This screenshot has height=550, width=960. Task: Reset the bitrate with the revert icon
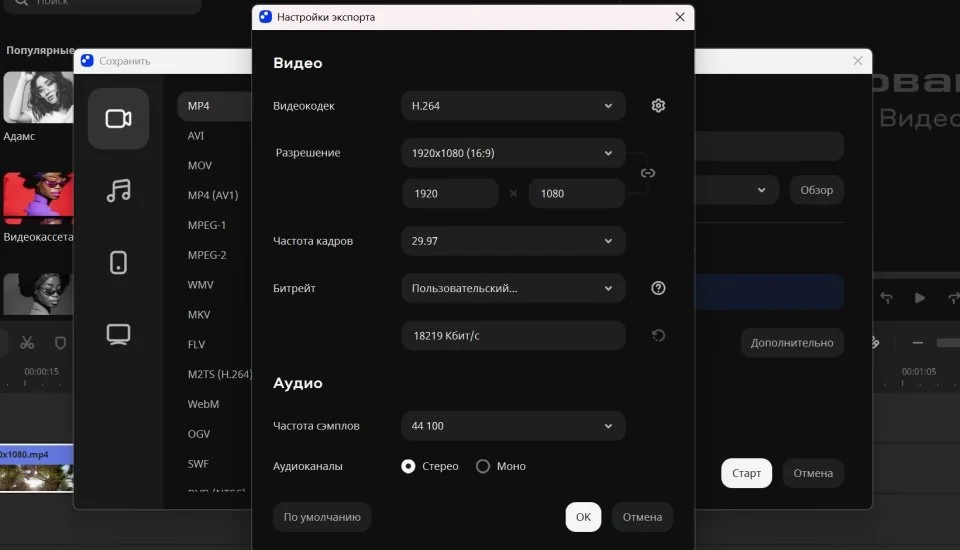(x=658, y=336)
